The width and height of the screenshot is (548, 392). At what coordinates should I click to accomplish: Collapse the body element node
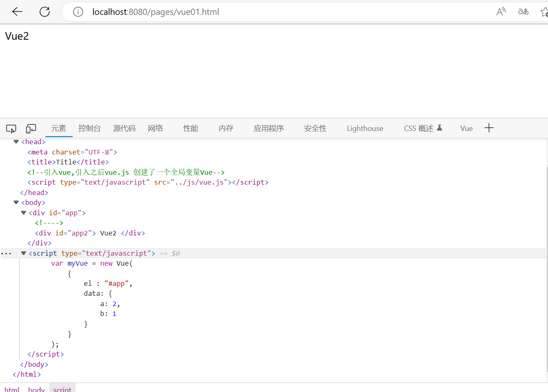coord(16,202)
